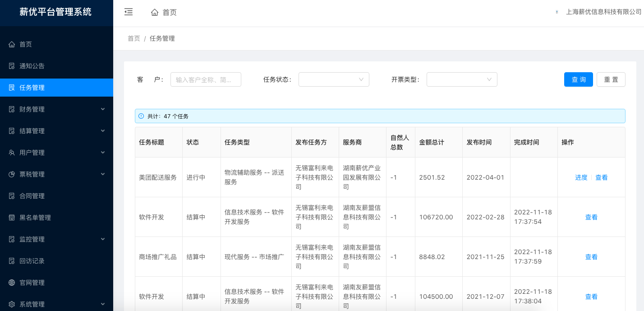Click the 票税管理 pie chart icon
The image size is (644, 311).
pyautogui.click(x=12, y=174)
